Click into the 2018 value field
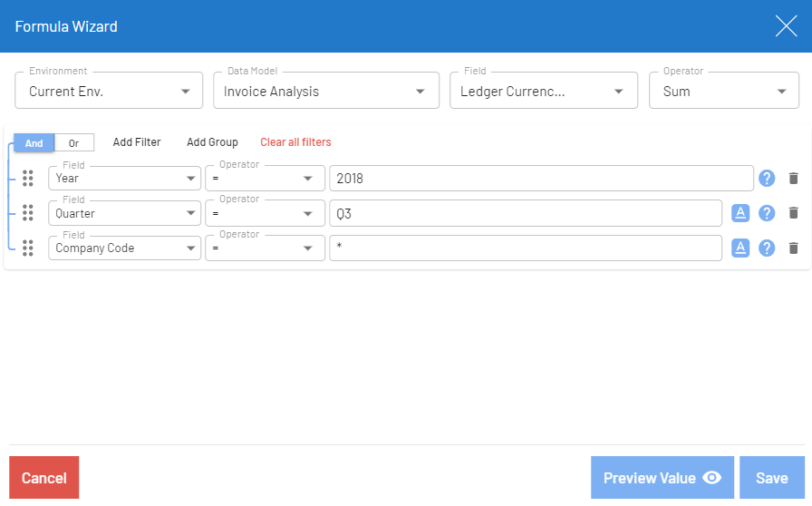 pos(541,179)
